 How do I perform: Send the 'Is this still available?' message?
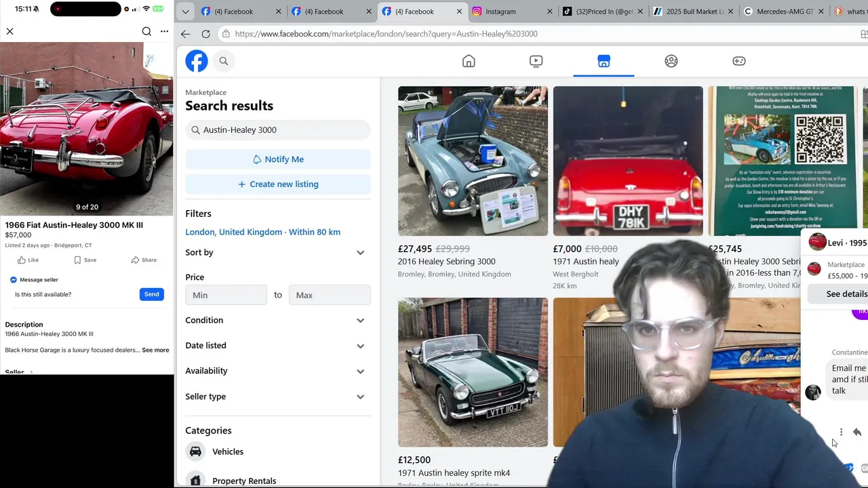[151, 294]
